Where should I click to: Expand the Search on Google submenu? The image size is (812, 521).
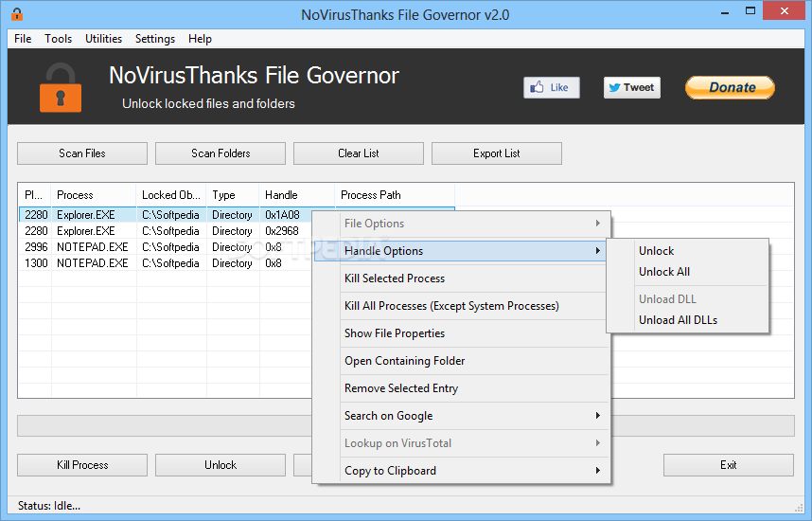tap(462, 416)
